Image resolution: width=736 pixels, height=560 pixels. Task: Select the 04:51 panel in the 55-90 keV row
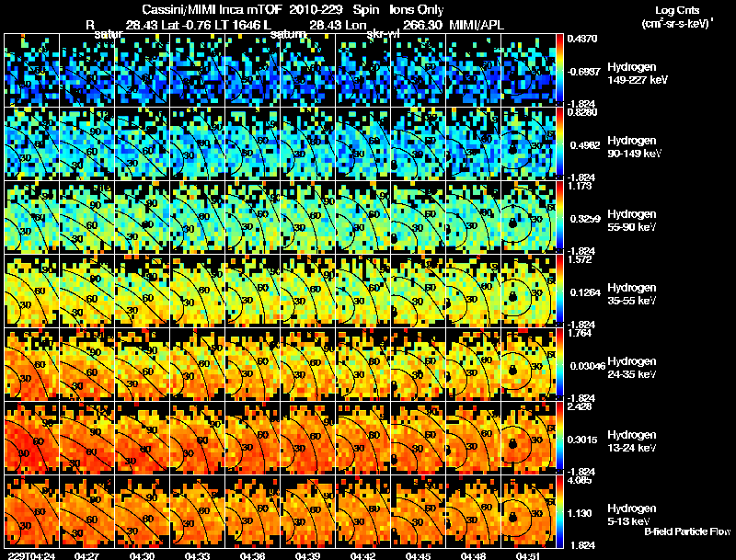point(528,217)
